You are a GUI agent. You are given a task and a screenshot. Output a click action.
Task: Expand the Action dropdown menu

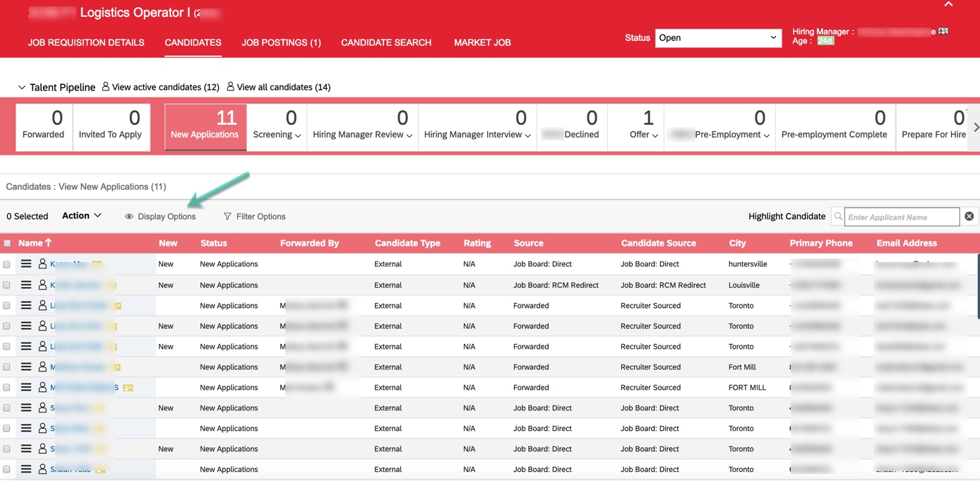[x=81, y=216]
